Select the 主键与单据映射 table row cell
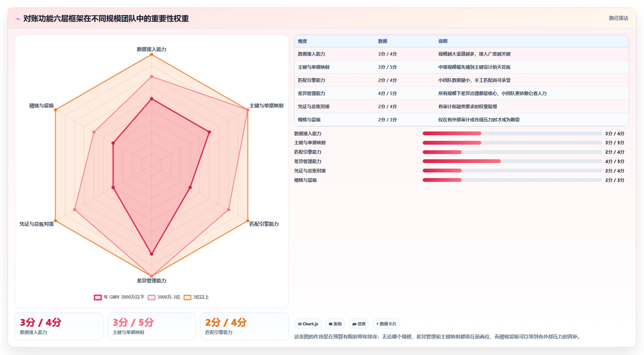 pos(314,67)
